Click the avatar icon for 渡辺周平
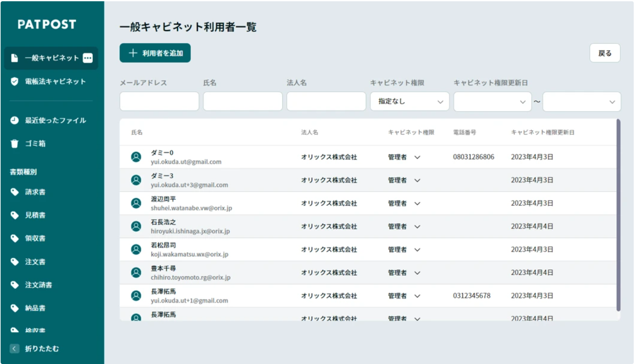This screenshot has width=635, height=364. 136,203
